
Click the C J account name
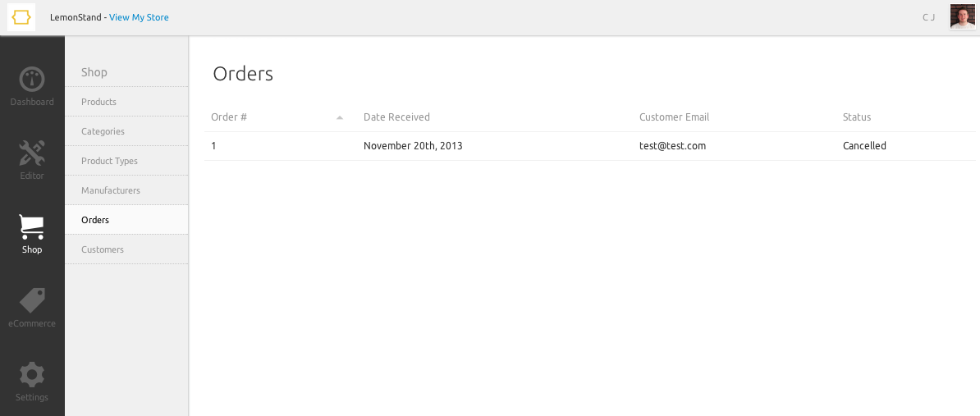click(929, 17)
